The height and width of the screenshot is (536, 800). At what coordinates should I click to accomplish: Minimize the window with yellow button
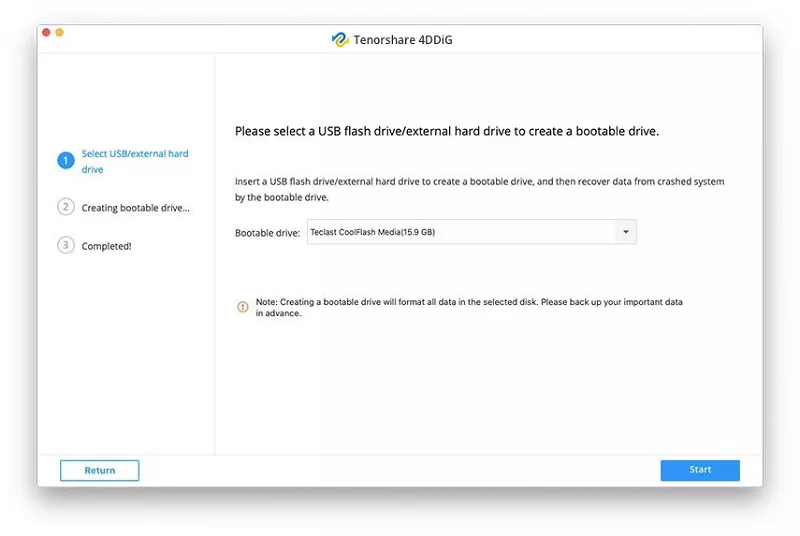60,33
